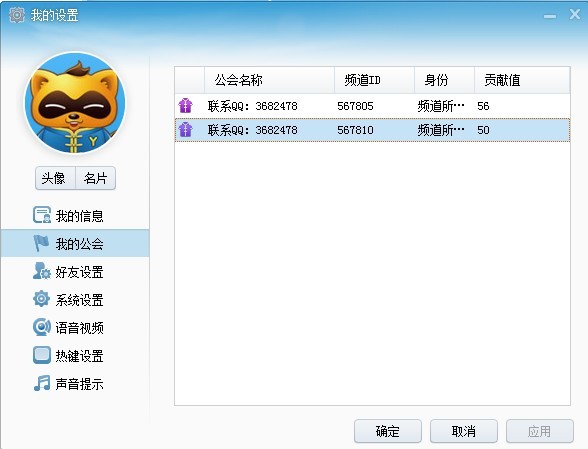The image size is (588, 449).
Task: Confirm settings with the 确定 button
Action: pos(388,431)
